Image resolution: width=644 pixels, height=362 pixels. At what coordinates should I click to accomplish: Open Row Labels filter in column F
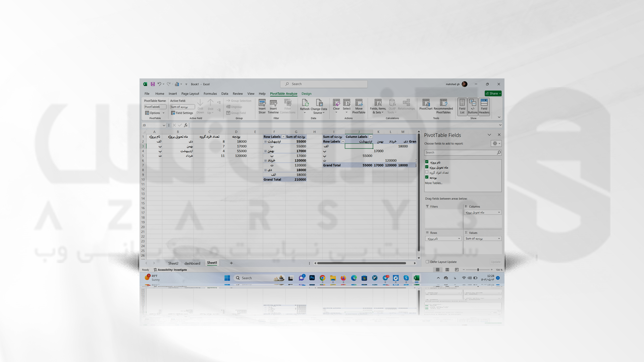[283, 137]
